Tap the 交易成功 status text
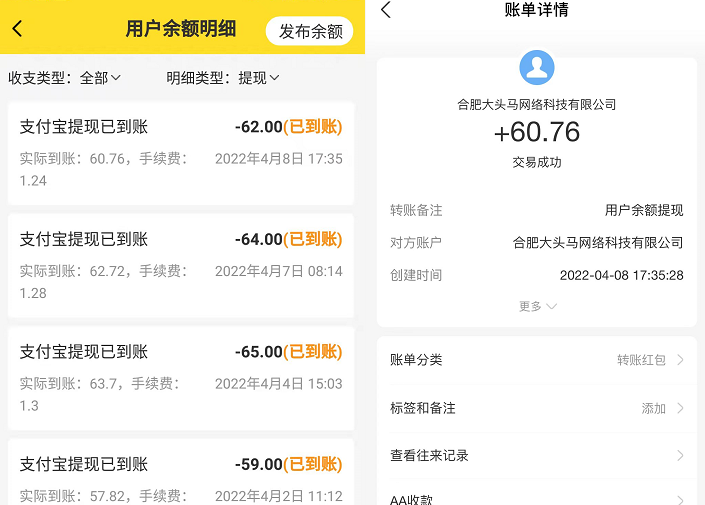705x505 pixels. [x=537, y=162]
